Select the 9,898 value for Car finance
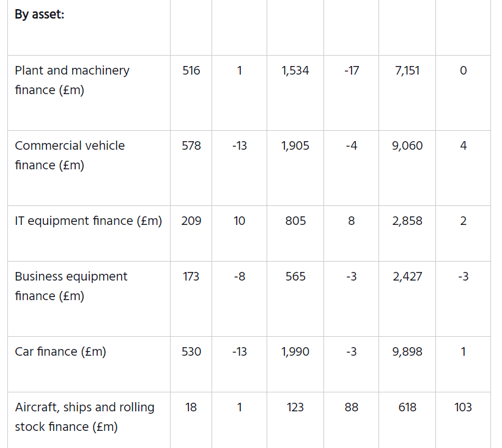 click(407, 351)
